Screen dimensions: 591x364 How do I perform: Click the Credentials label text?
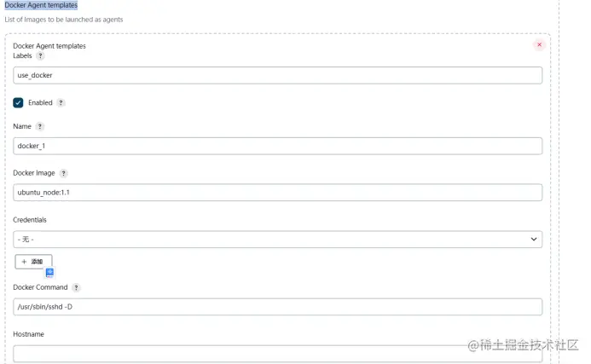(x=30, y=220)
